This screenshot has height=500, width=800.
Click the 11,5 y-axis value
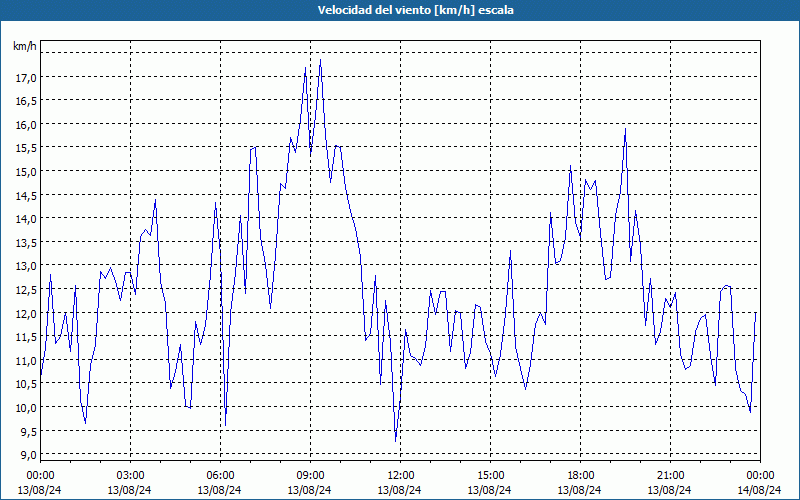click(x=27, y=337)
